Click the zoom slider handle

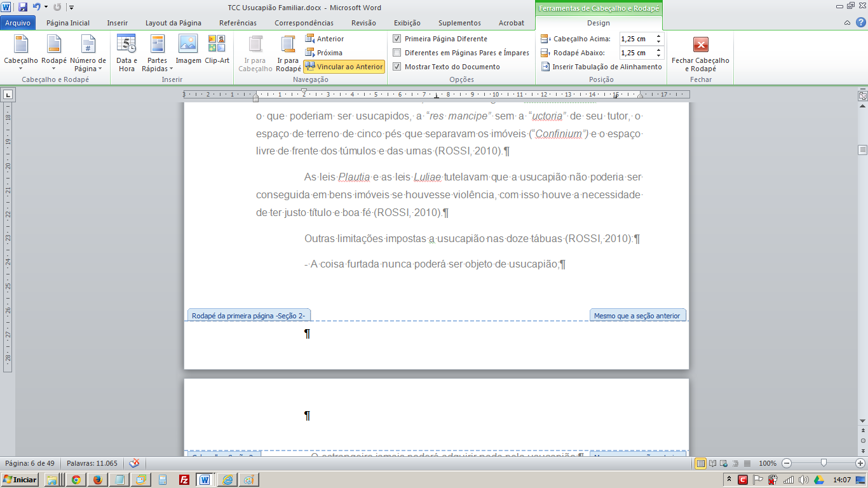click(x=824, y=463)
